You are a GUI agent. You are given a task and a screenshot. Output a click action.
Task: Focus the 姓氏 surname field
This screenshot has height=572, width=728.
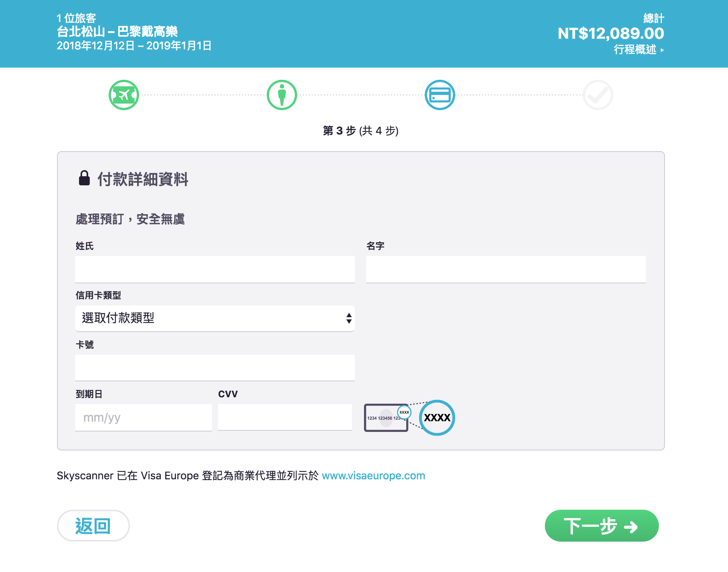point(215,269)
